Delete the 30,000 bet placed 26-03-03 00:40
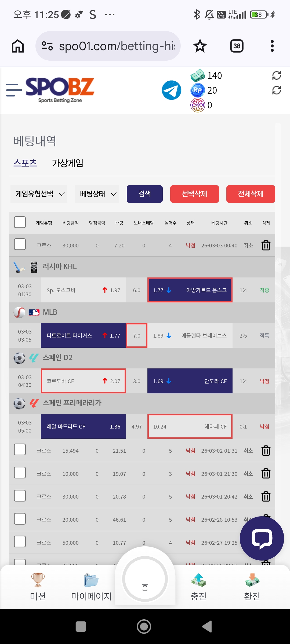The height and width of the screenshot is (644, 290). click(x=266, y=245)
